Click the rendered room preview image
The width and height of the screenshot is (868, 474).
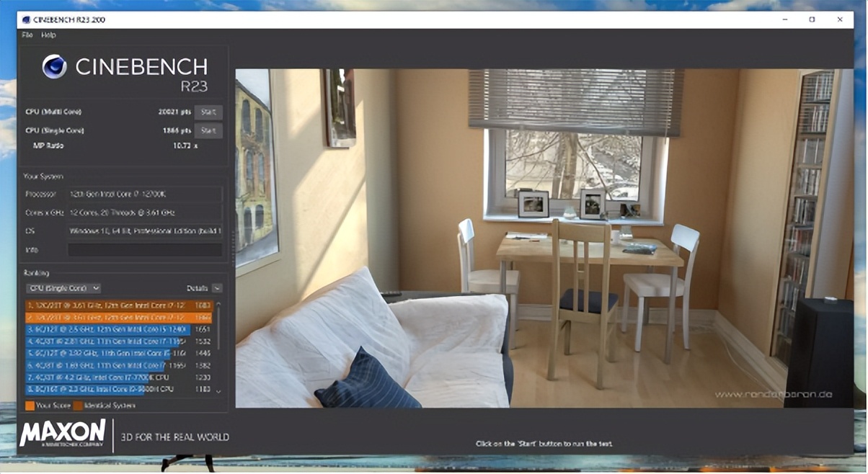[544, 238]
